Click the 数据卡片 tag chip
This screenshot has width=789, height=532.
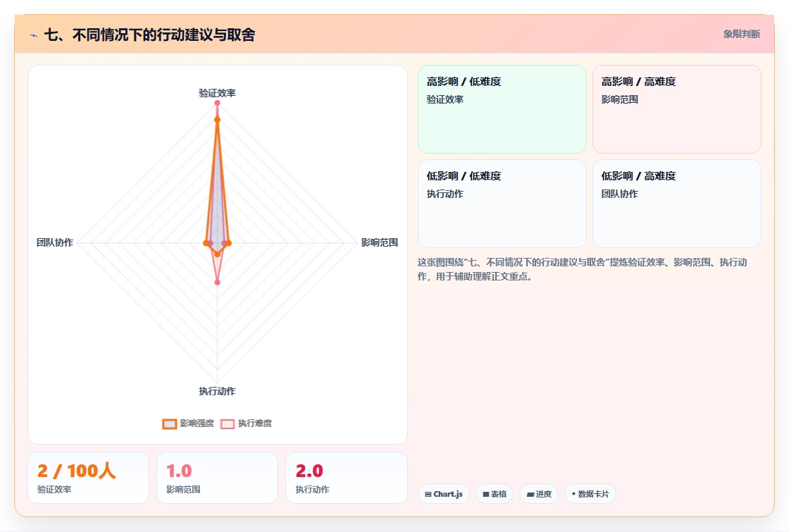(x=590, y=494)
